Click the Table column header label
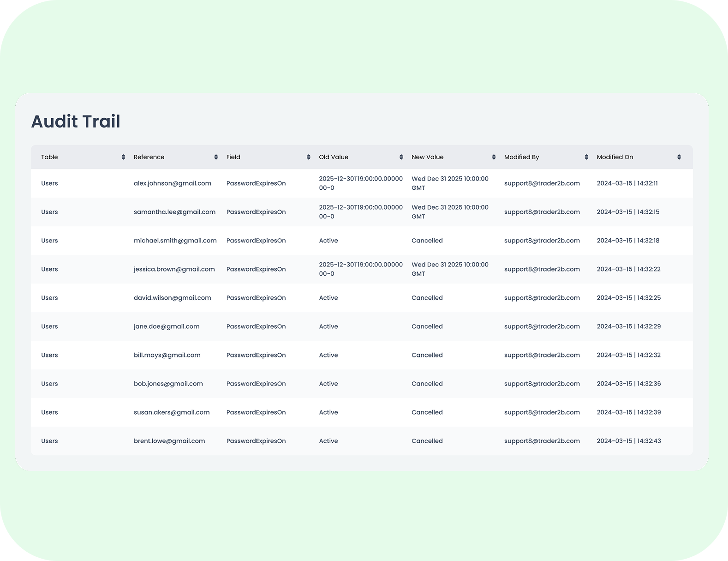The width and height of the screenshot is (728, 561). 49,157
